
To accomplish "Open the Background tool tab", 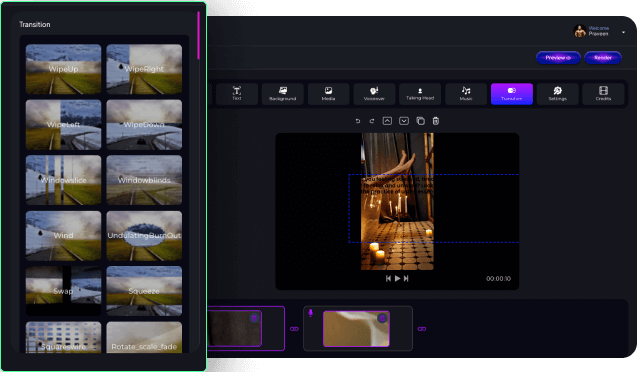I will coord(283,94).
